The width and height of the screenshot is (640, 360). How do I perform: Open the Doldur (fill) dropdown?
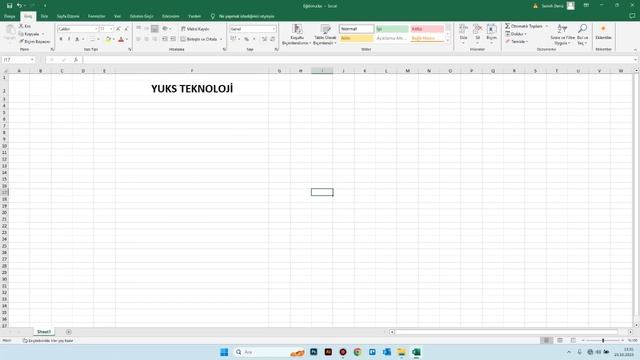(516, 34)
